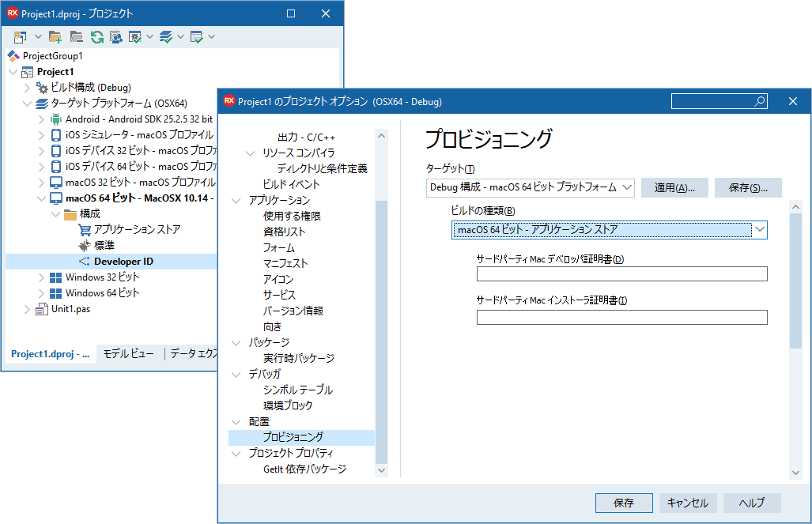Viewport: 812px width, 524px height.
Task: Click the Developer ID share icon
Action: [85, 262]
